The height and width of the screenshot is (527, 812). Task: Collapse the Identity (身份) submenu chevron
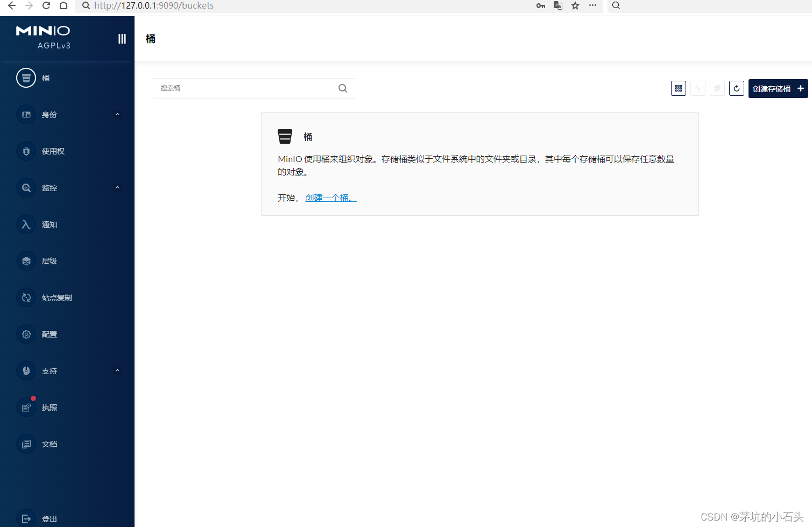pyautogui.click(x=117, y=114)
